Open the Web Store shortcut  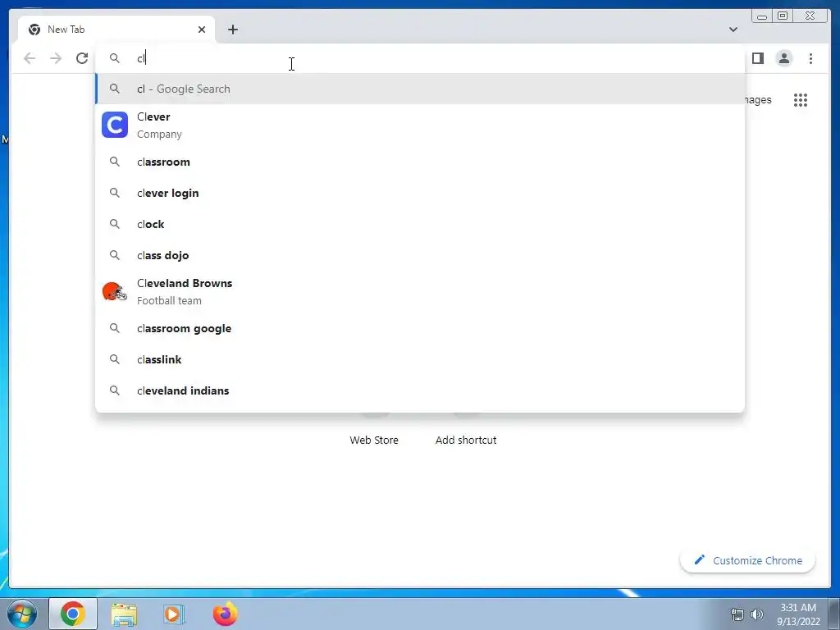pos(374,440)
